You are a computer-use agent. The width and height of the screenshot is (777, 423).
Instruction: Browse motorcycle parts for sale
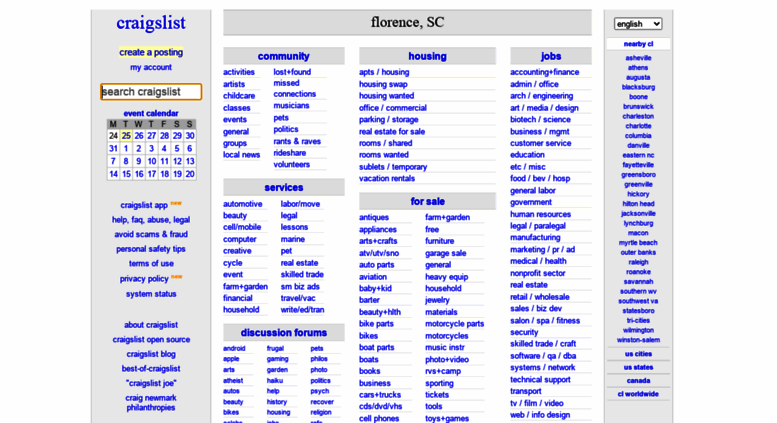click(x=454, y=323)
